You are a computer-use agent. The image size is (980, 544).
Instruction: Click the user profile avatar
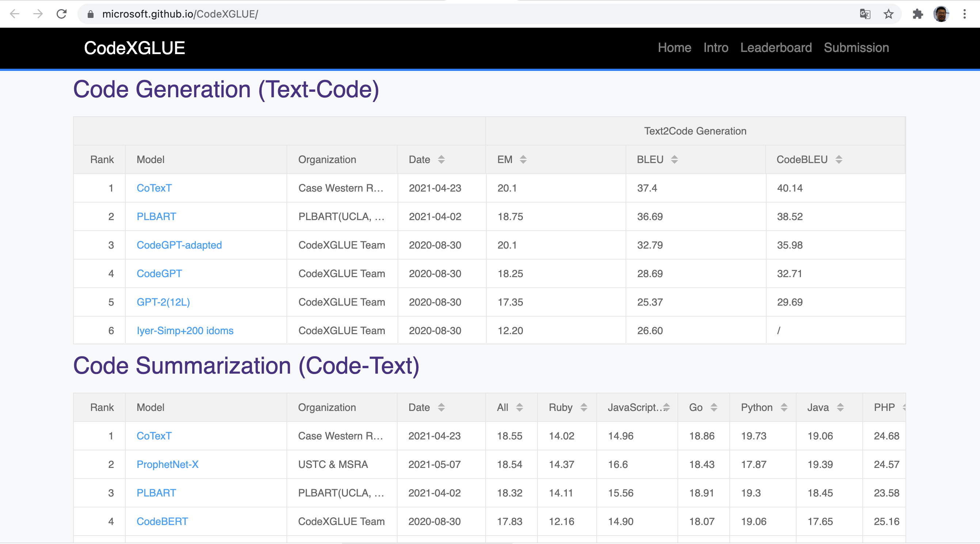pyautogui.click(x=941, y=14)
